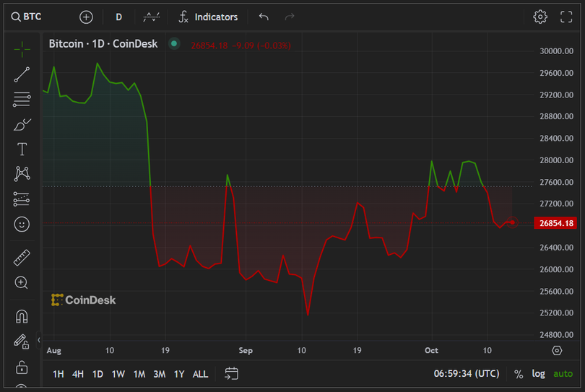Open chart settings gear
The width and height of the screenshot is (585, 392).
540,17
